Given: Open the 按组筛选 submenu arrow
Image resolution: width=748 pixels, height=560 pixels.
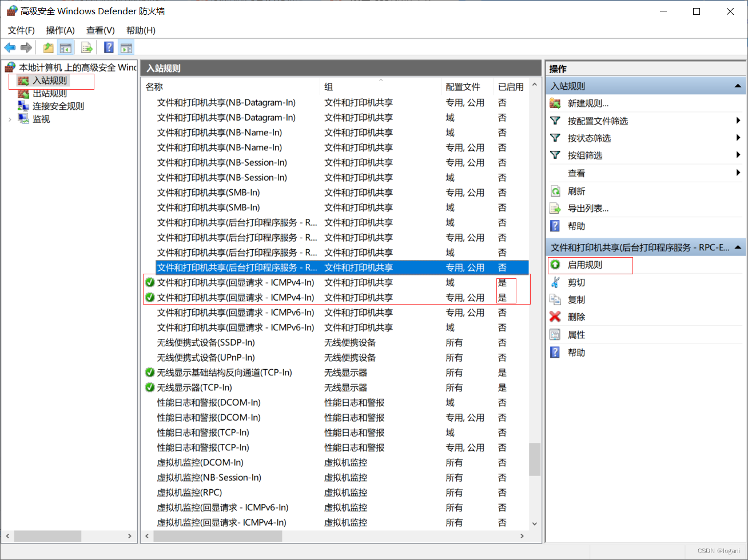Looking at the screenshot, I should [738, 155].
